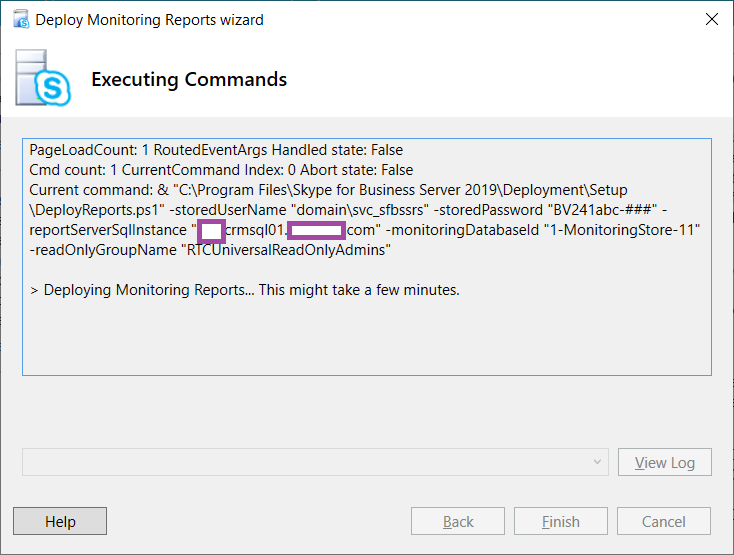Click the readOnlyGroupName RTCUniversalReadOnlyAdmins line

click(210, 250)
